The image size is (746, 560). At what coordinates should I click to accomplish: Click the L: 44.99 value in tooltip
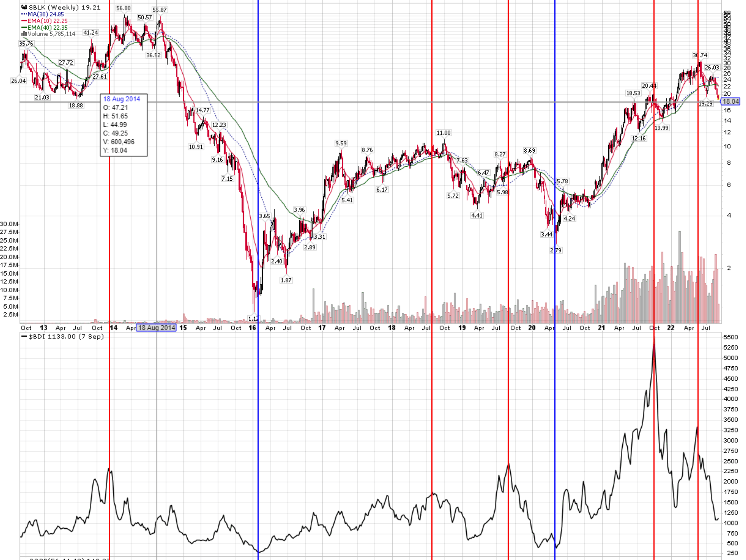pos(115,124)
